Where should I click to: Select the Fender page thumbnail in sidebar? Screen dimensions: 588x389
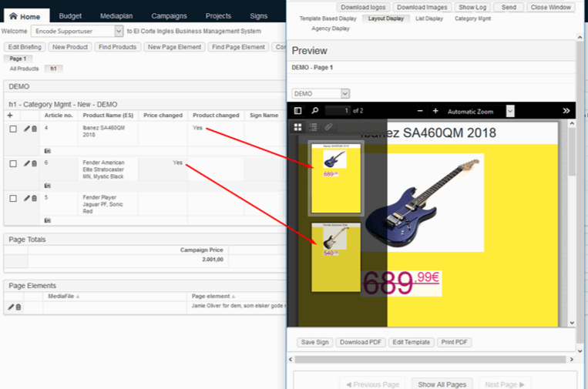pos(336,257)
